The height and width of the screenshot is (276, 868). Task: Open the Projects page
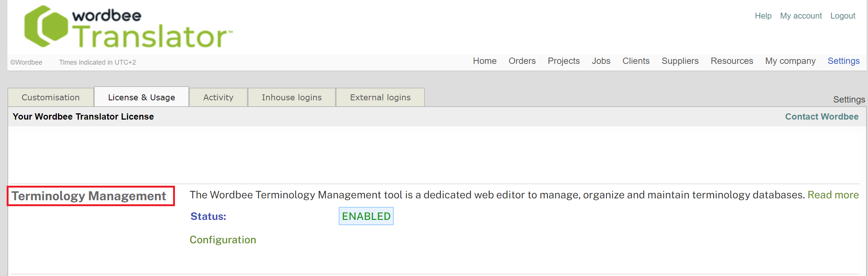[x=563, y=61]
